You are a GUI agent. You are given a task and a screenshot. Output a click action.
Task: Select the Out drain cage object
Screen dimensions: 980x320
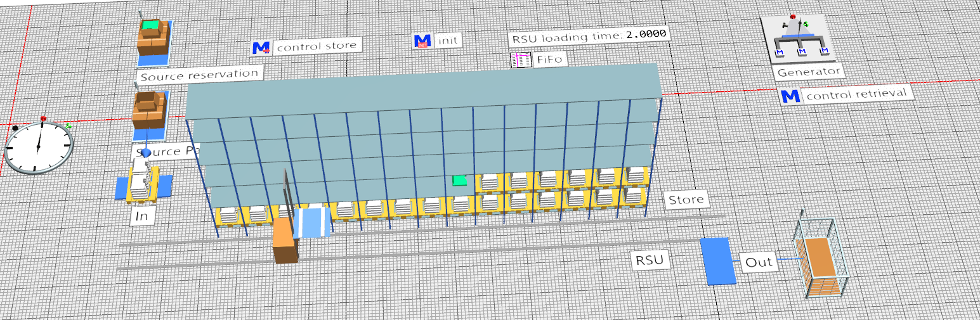click(823, 260)
